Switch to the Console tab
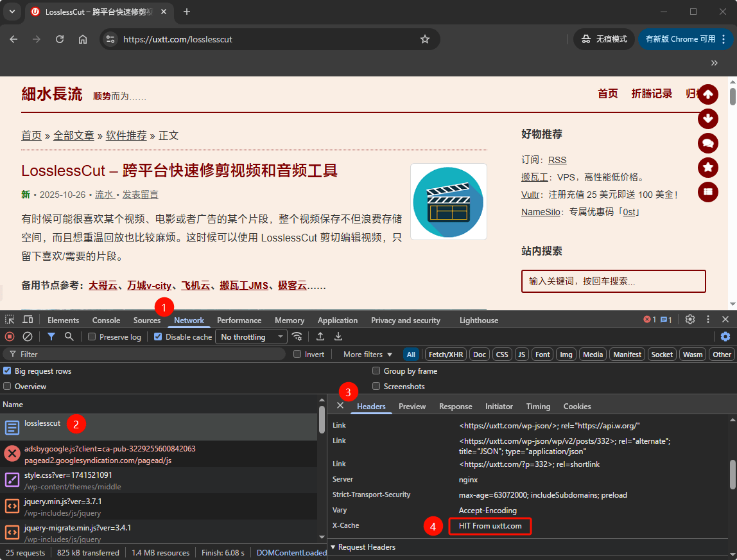 click(x=106, y=320)
